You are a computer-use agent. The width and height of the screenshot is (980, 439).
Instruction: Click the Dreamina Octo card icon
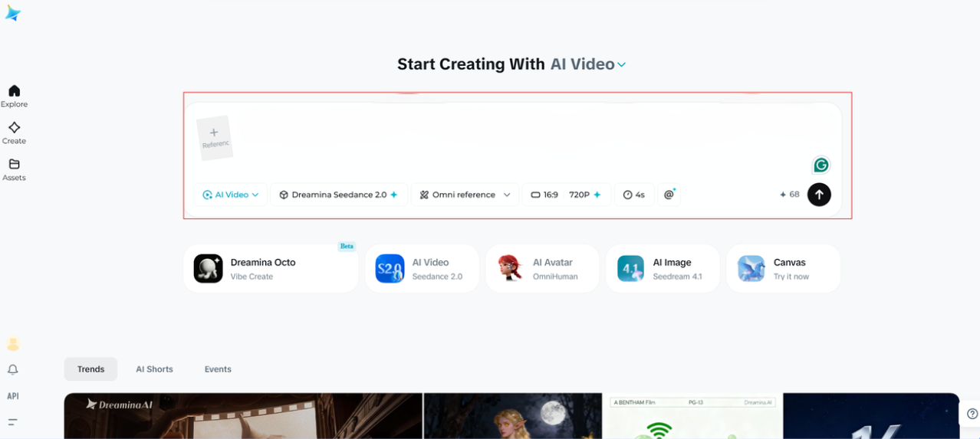208,269
